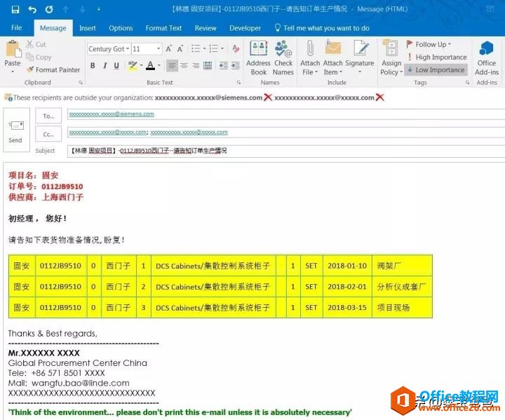The image size is (505, 420).
Task: Remove the siemens.com recipient with red X
Action: (x=268, y=97)
